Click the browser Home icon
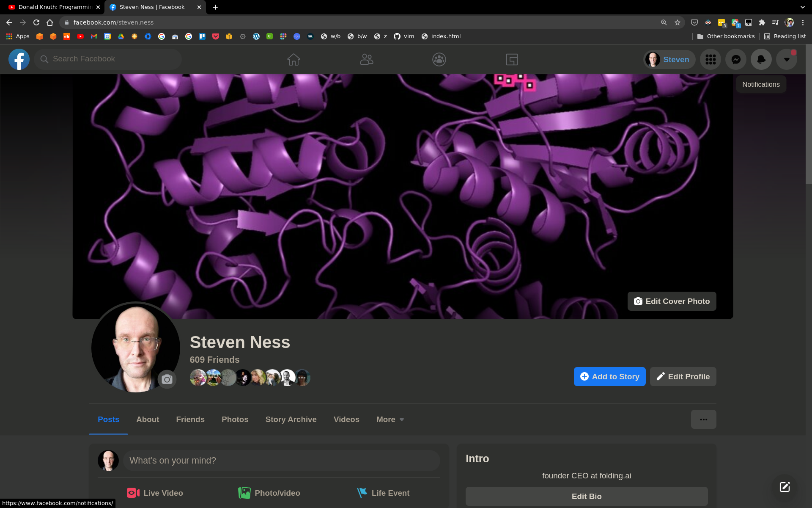Image resolution: width=812 pixels, height=508 pixels. [50, 22]
